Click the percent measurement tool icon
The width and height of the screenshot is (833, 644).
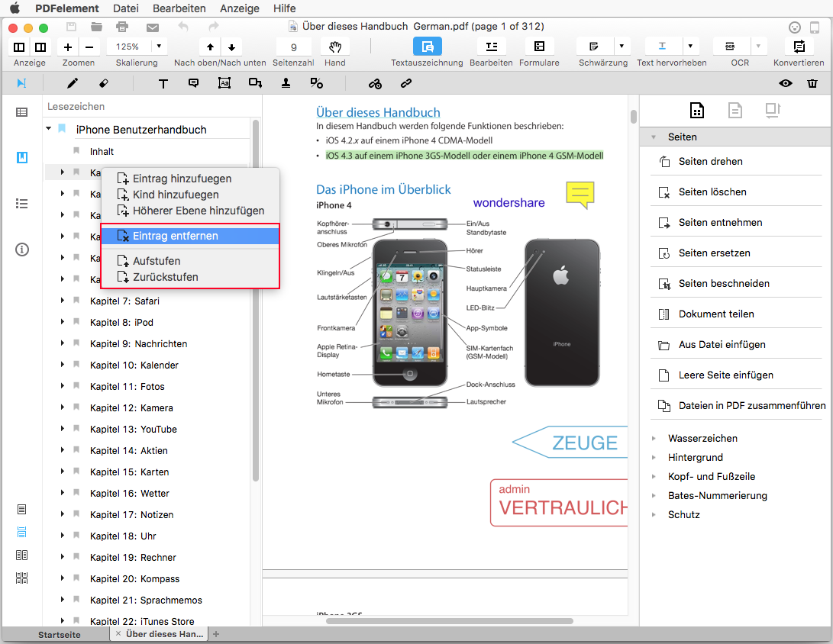coord(317,83)
